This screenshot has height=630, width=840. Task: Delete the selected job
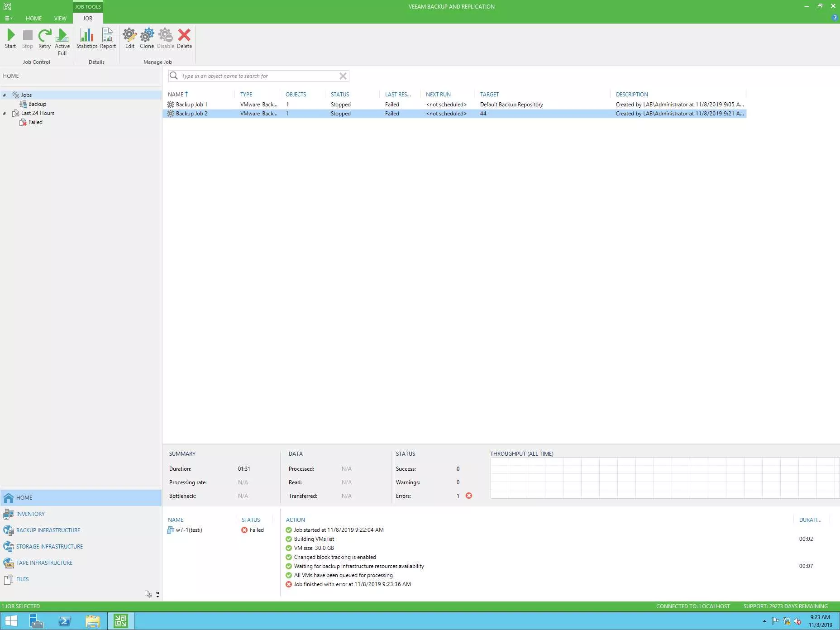pyautogui.click(x=184, y=39)
